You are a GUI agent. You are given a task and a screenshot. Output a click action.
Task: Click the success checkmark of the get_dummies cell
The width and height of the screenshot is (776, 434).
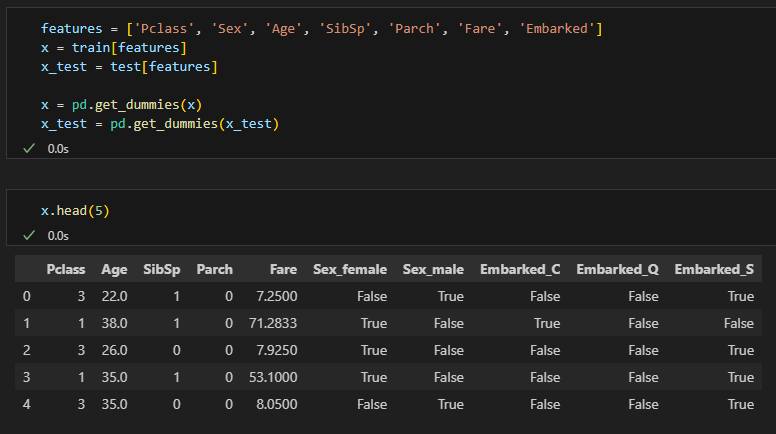(x=29, y=148)
